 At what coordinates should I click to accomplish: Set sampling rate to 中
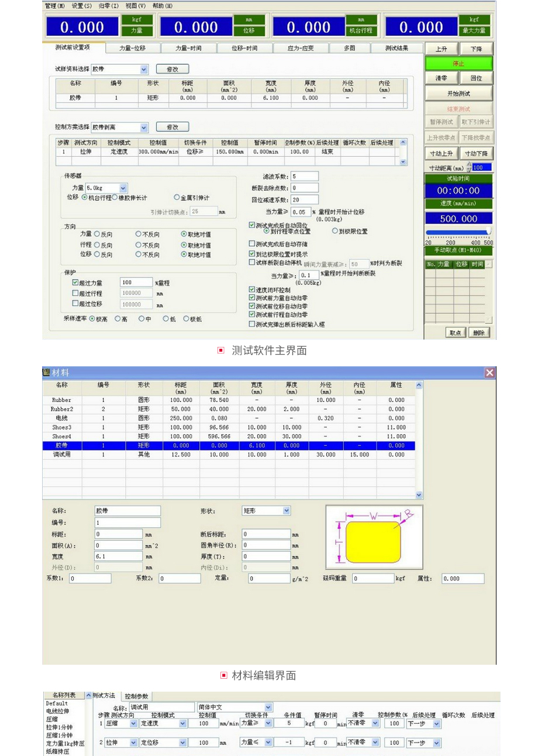142,319
